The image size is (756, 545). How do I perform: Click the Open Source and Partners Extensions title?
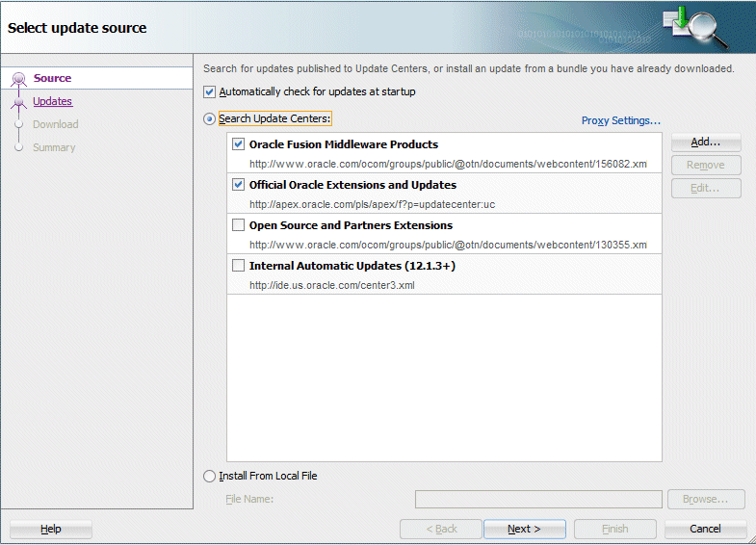point(351,225)
